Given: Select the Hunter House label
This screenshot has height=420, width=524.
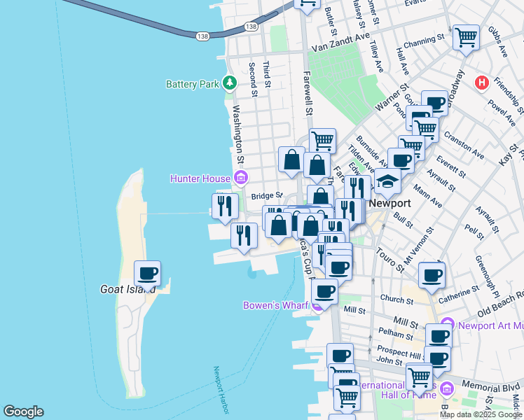Looking at the screenshot, I should pyautogui.click(x=200, y=178).
